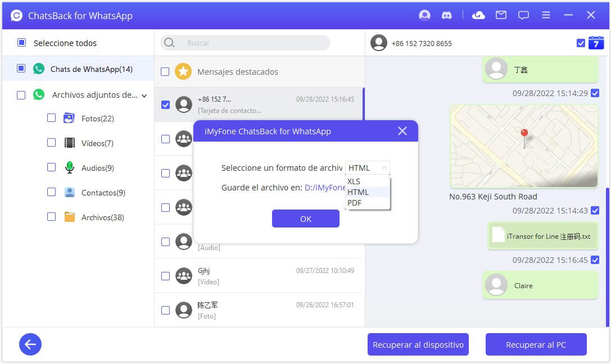The width and height of the screenshot is (611, 364).
Task: Enable the Vídeos(7) checkbox
Action: pyautogui.click(x=51, y=143)
